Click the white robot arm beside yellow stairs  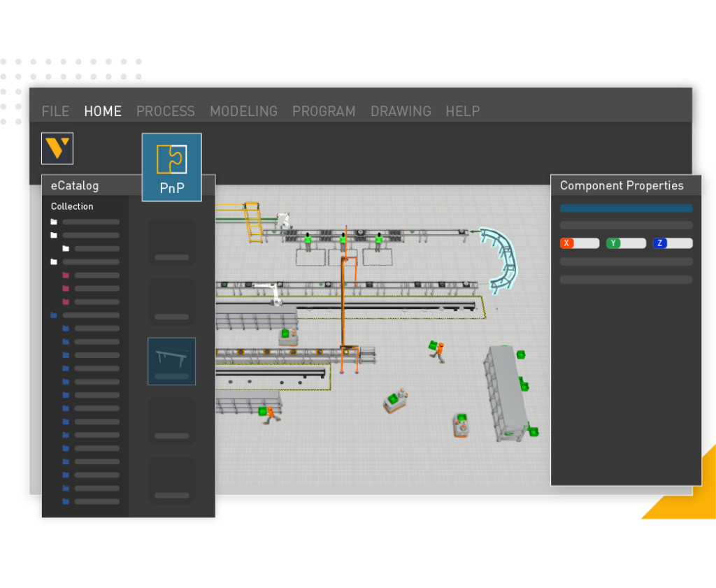282,221
